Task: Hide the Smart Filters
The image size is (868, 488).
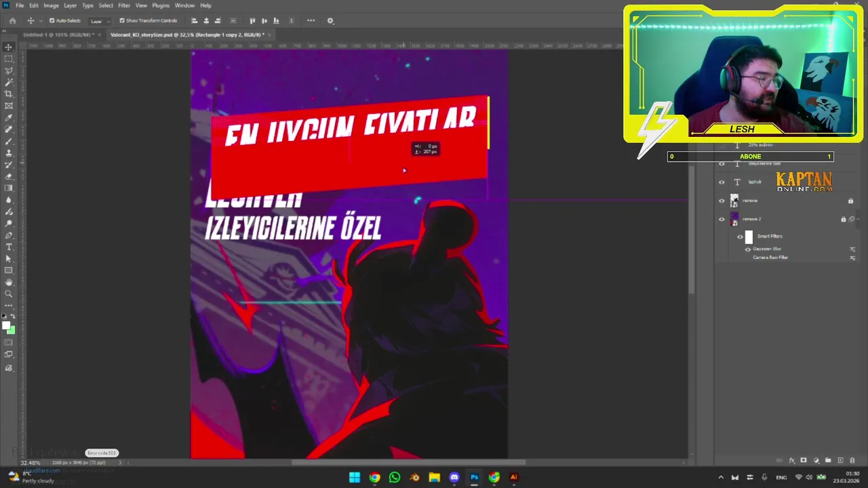Action: pyautogui.click(x=740, y=237)
